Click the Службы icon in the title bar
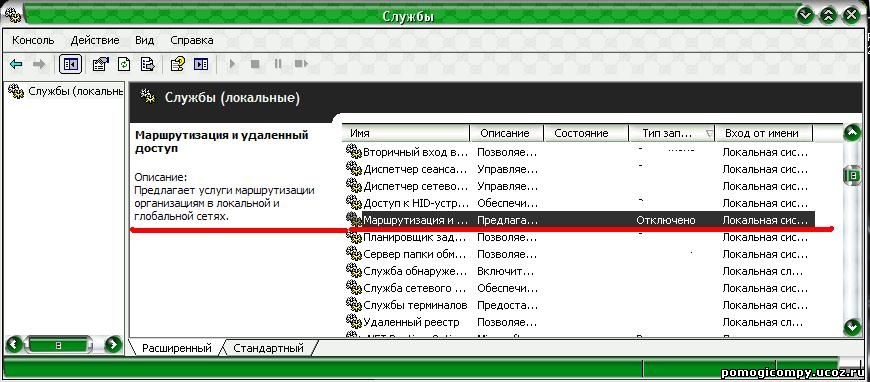The height and width of the screenshot is (382, 870). click(x=13, y=16)
